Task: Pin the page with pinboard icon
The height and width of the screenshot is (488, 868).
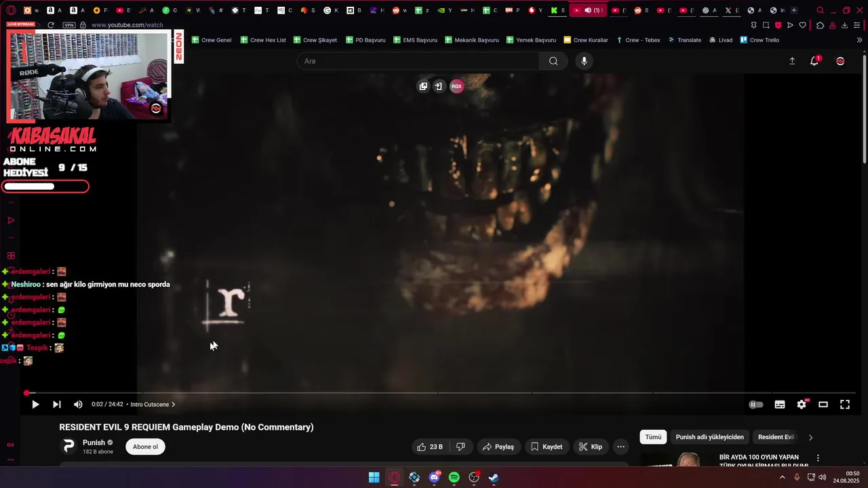Action: (x=754, y=25)
